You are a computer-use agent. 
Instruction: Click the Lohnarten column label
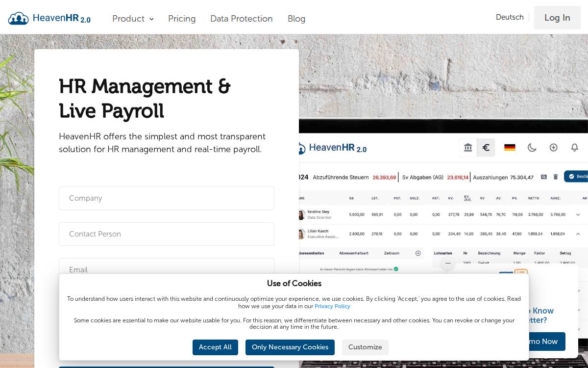pyautogui.click(x=442, y=253)
